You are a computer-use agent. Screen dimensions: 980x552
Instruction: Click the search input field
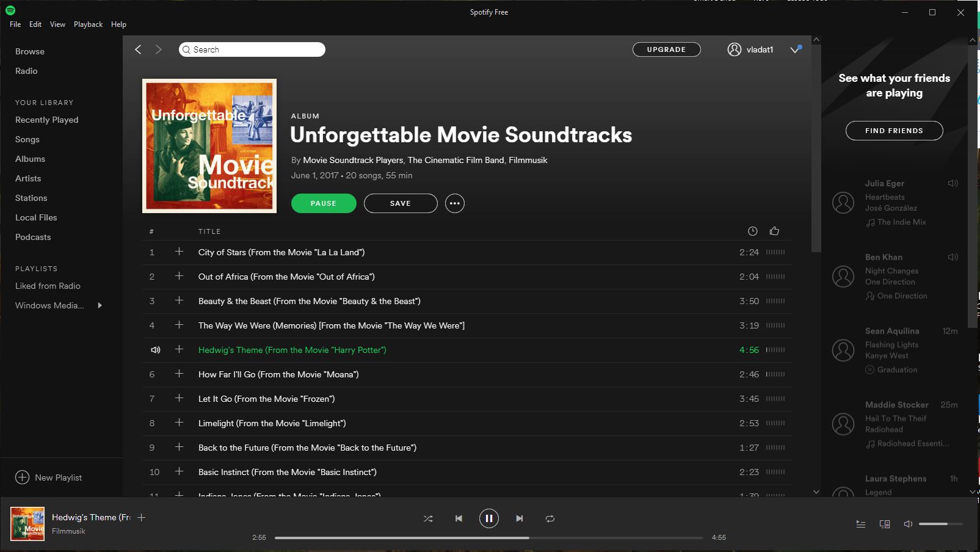252,49
